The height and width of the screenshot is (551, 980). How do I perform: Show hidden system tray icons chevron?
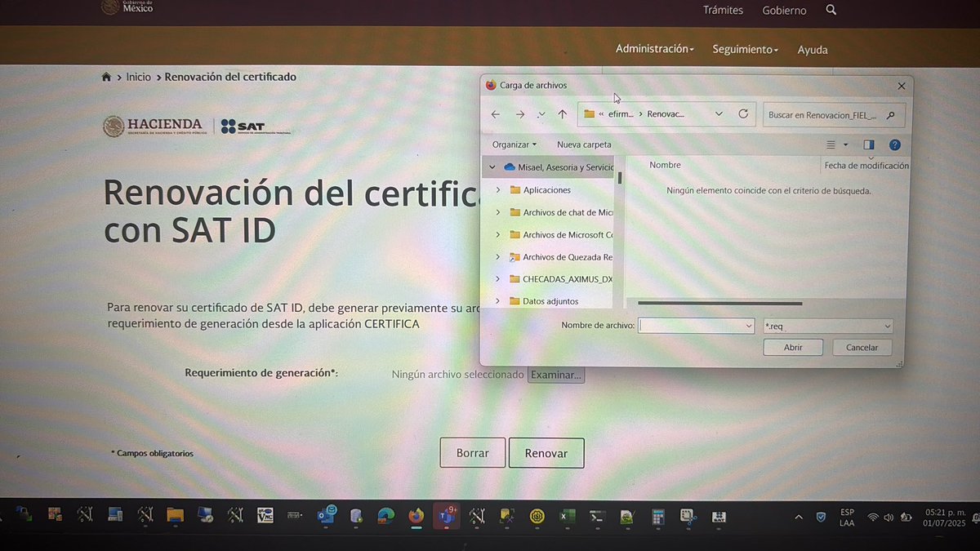point(799,518)
